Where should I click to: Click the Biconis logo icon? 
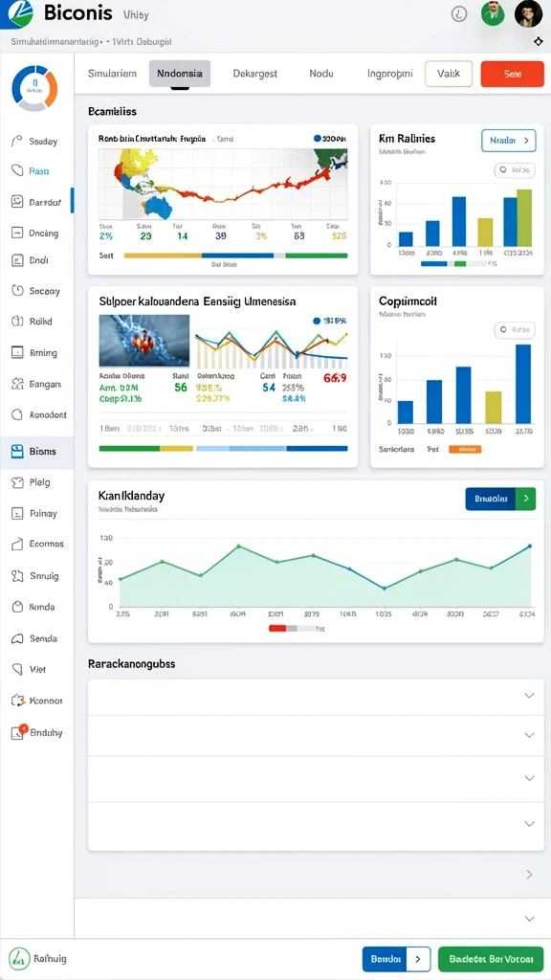pos(17,13)
